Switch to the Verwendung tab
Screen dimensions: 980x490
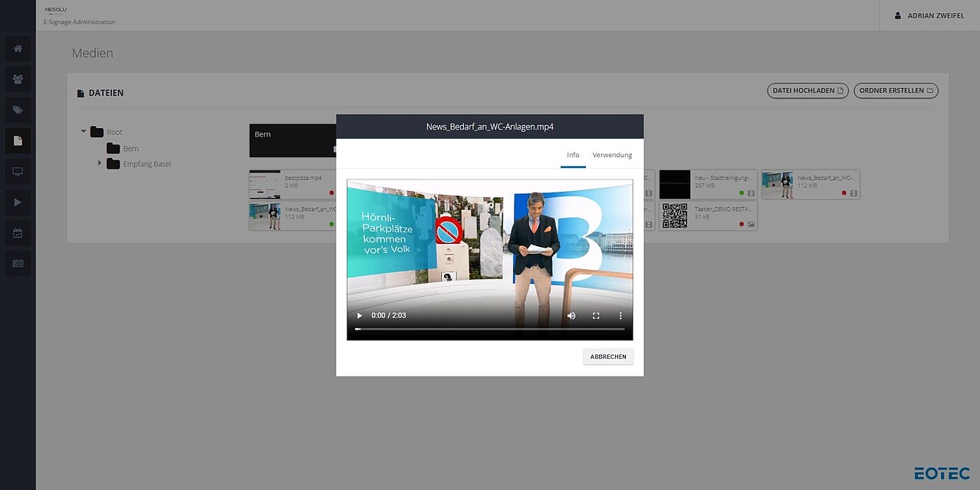(612, 155)
